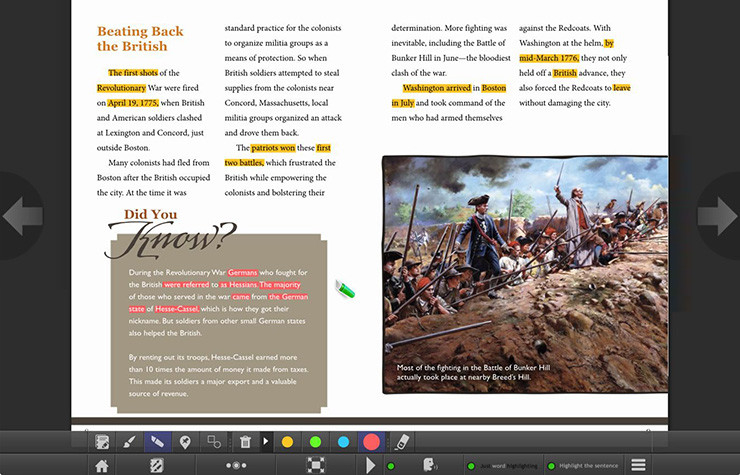The width and height of the screenshot is (740, 475).
Task: Select the notes tool icon
Action: click(102, 442)
